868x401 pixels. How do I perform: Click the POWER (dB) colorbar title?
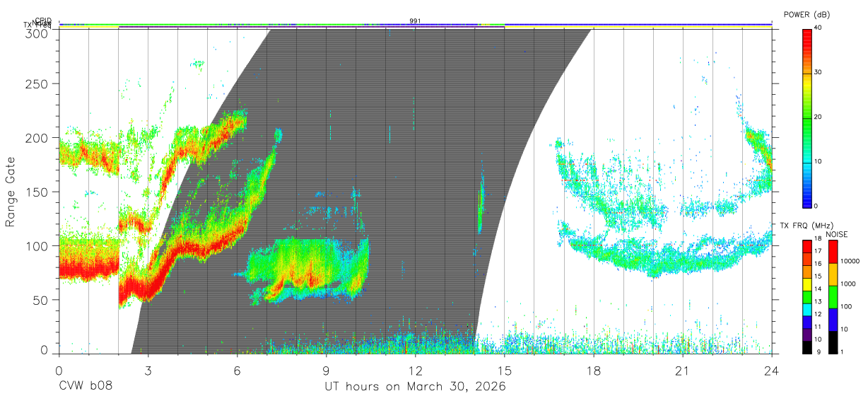point(808,14)
